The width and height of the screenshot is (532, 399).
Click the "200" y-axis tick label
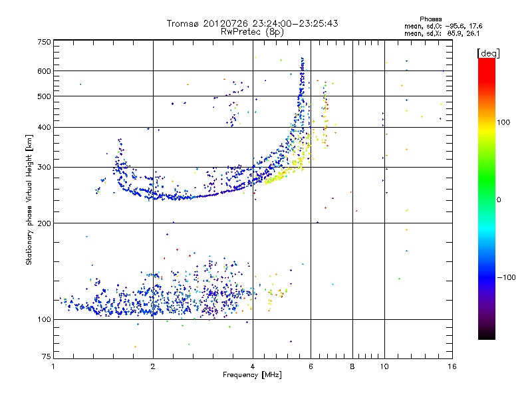click(x=44, y=223)
